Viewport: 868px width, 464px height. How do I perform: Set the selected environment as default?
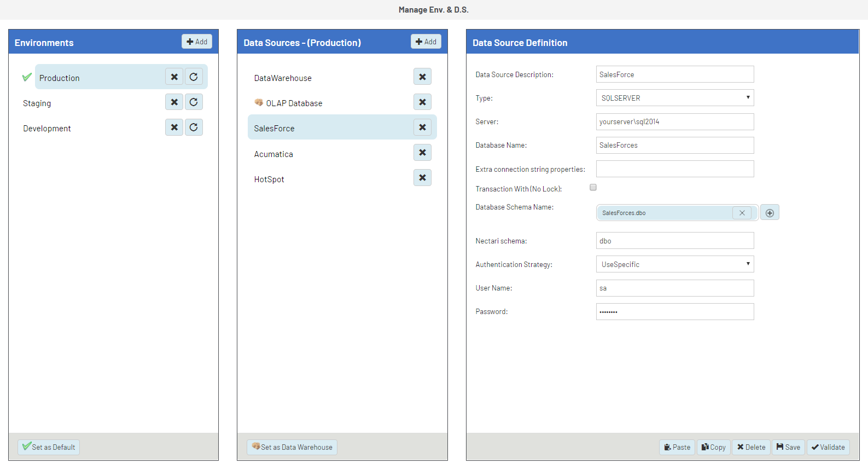pyautogui.click(x=49, y=447)
